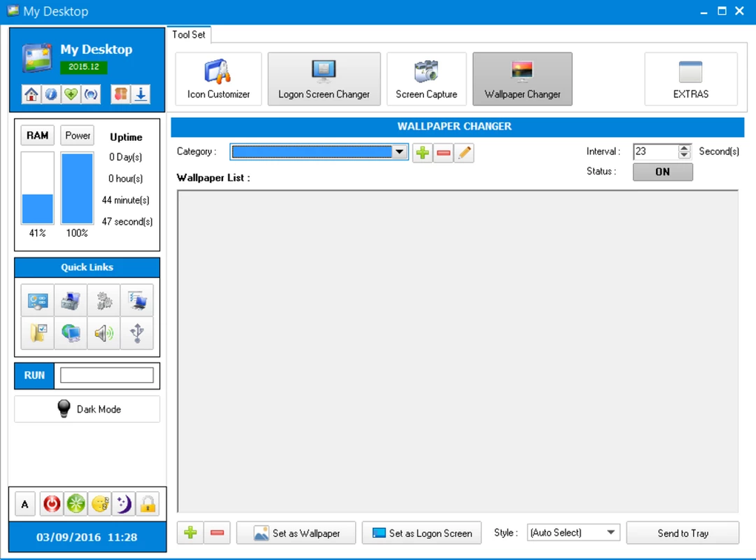Launch the Screen Capture tool
The height and width of the screenshot is (560, 756).
tap(426, 78)
